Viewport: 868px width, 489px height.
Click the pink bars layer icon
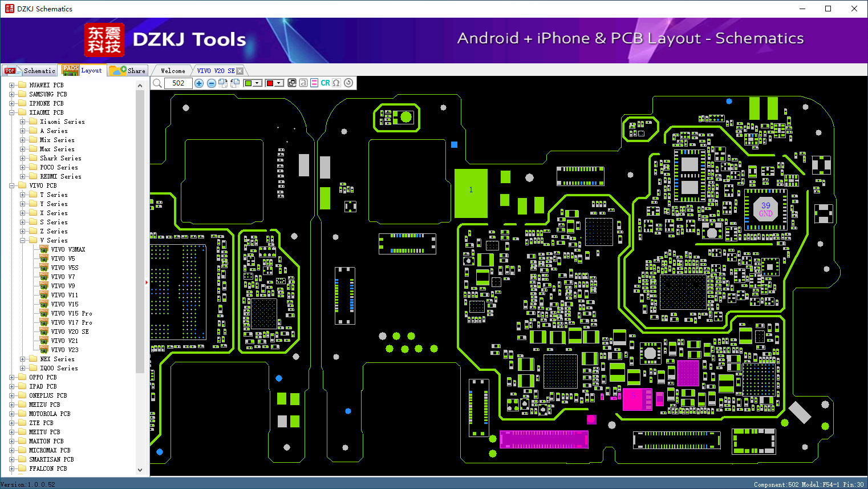pos(314,83)
